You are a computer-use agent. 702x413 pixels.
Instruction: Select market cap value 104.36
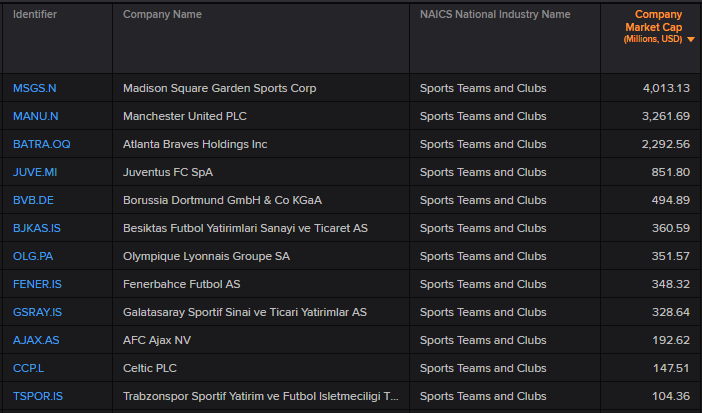(671, 396)
